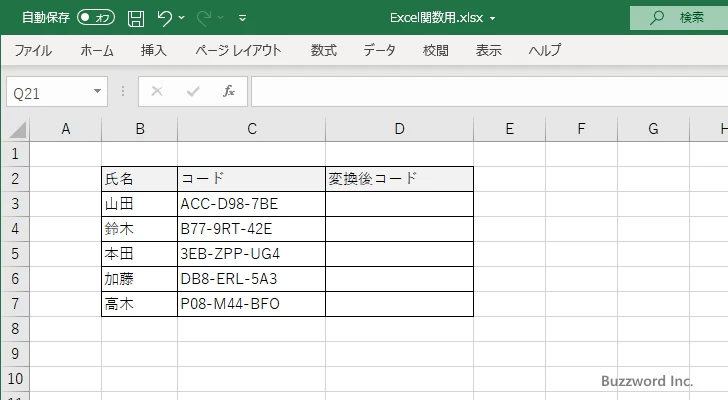Open the 表示 tab
The width and height of the screenshot is (728, 400).
coord(488,50)
